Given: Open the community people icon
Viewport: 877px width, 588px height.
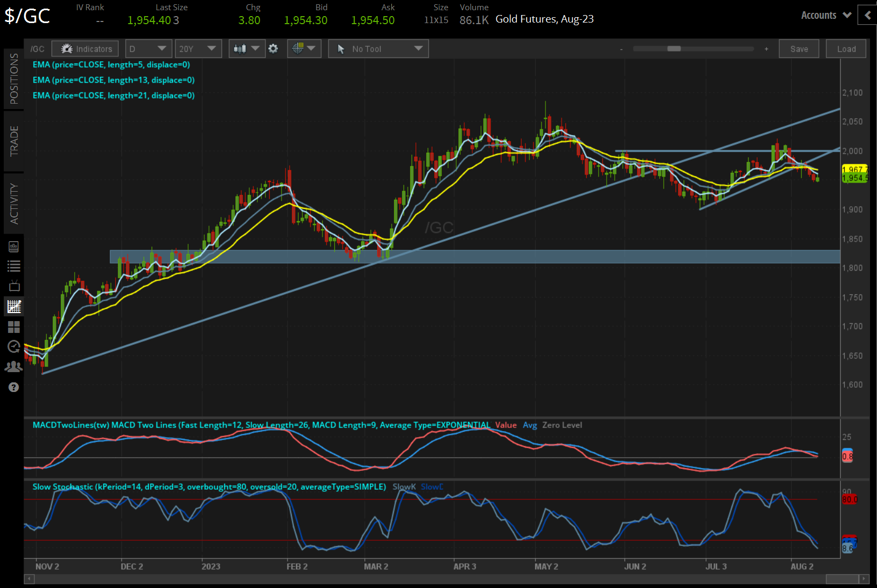Looking at the screenshot, I should (x=14, y=367).
